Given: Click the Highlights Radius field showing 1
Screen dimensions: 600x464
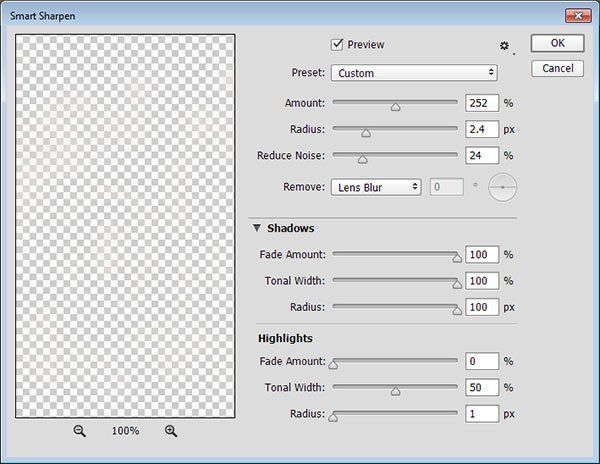Looking at the screenshot, I should [482, 414].
